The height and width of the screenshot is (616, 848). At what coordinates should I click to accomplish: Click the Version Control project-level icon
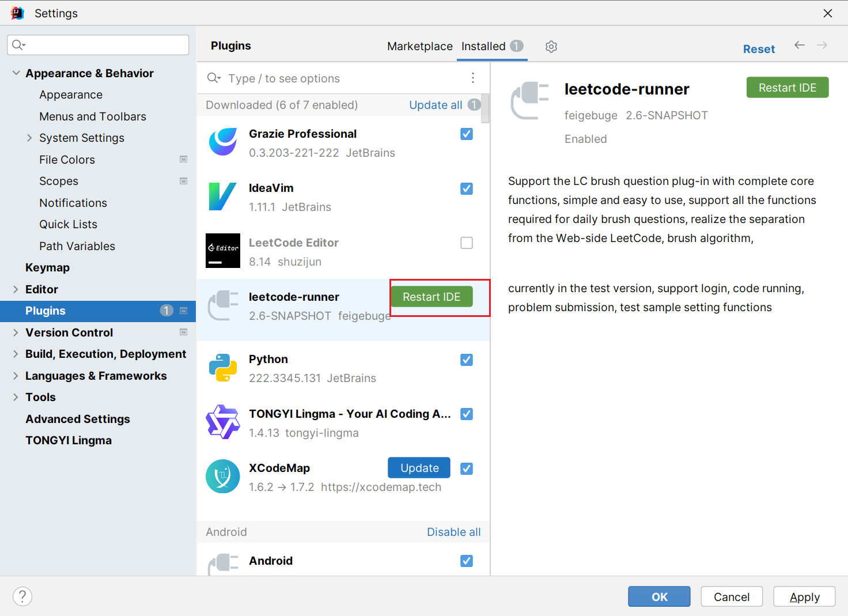(x=184, y=332)
